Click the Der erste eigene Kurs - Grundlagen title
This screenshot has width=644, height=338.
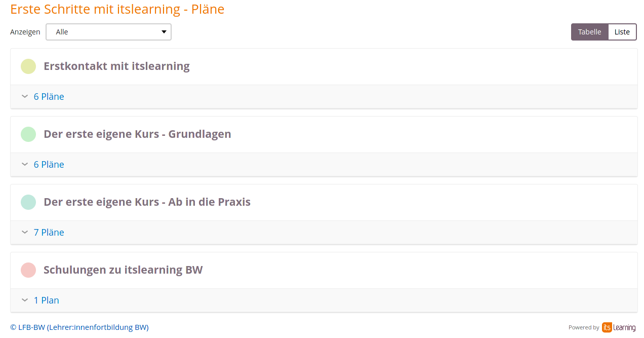pos(137,134)
